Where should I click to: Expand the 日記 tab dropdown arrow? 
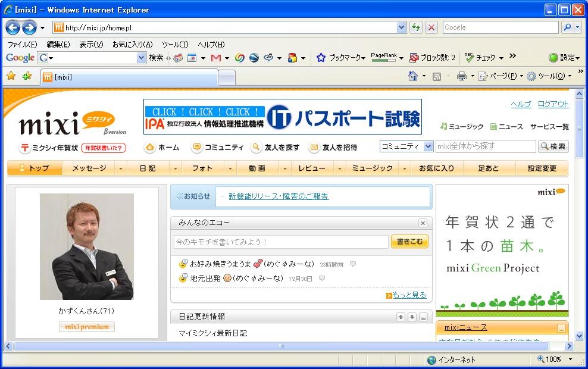coord(175,169)
